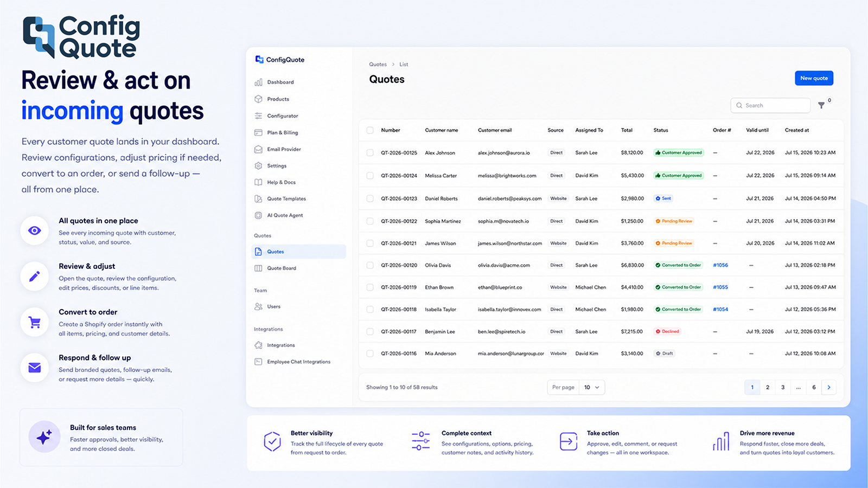Click the Products cube icon
Image resolution: width=868 pixels, height=488 pixels.
[x=258, y=99]
